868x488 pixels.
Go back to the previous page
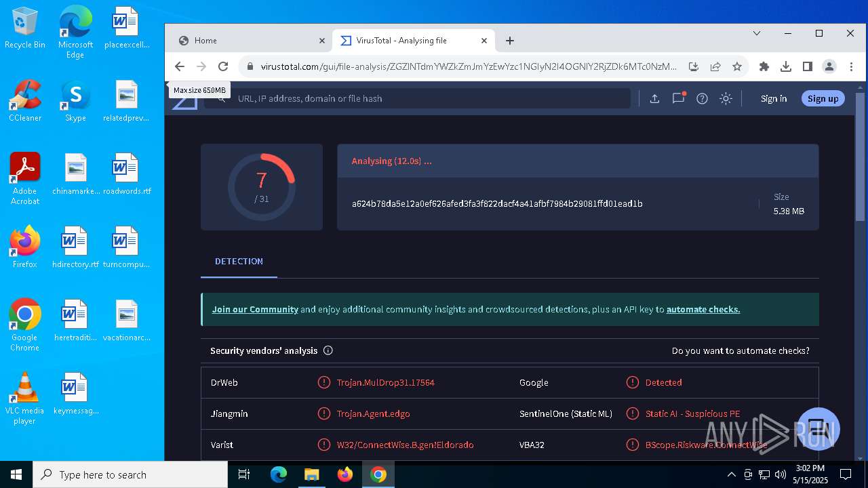coord(180,66)
